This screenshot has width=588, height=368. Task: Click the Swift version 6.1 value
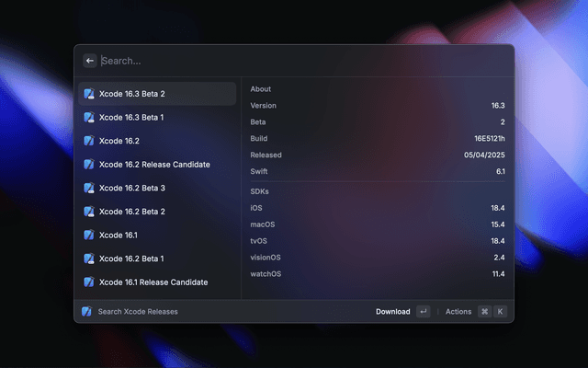(x=500, y=172)
